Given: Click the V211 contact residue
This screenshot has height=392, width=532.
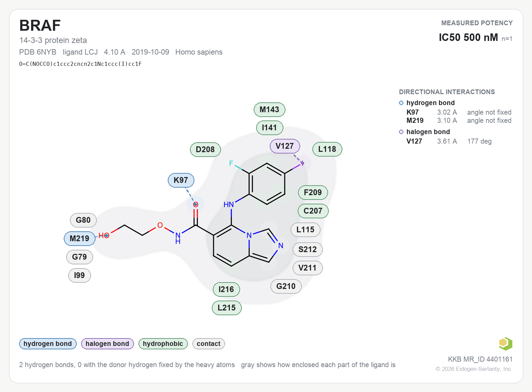Looking at the screenshot, I should click(308, 268).
